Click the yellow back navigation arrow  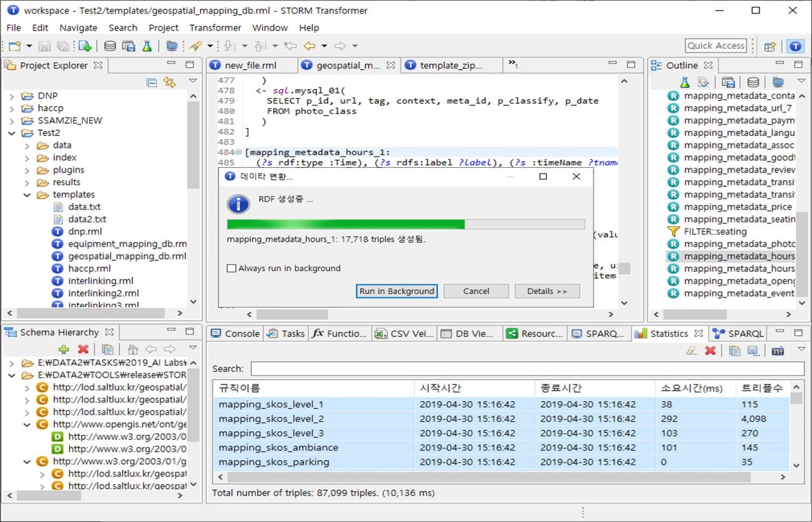[x=310, y=46]
